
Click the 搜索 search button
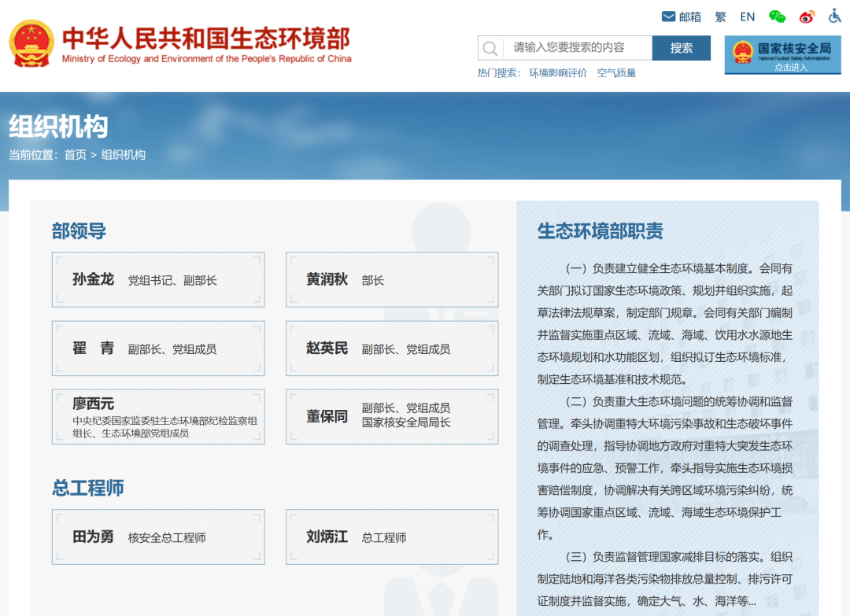click(x=682, y=48)
